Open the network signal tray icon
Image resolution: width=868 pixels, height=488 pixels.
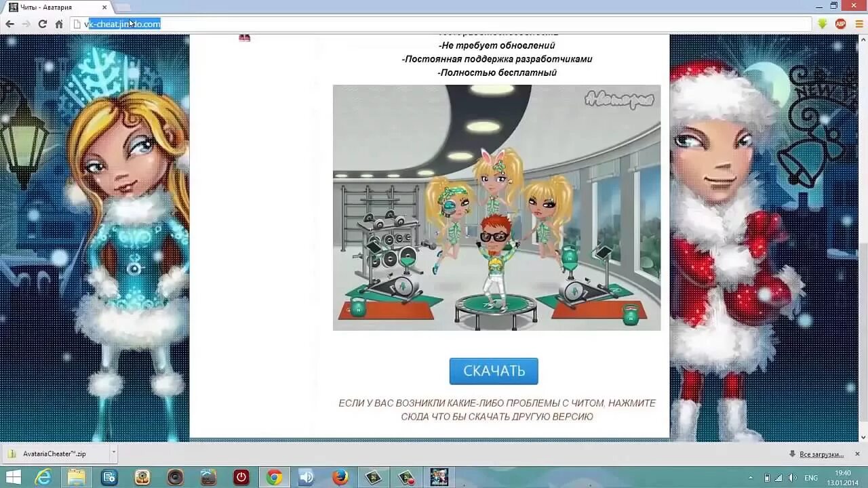(x=778, y=478)
